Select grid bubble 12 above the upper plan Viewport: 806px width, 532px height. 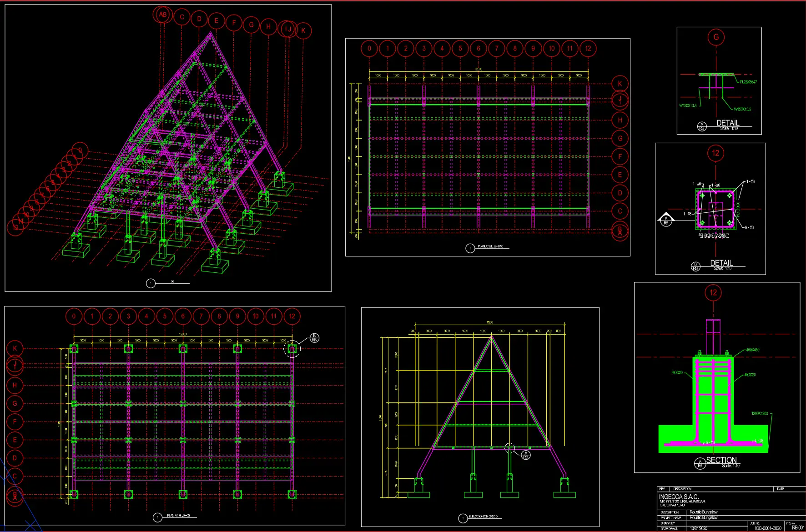[x=588, y=48]
